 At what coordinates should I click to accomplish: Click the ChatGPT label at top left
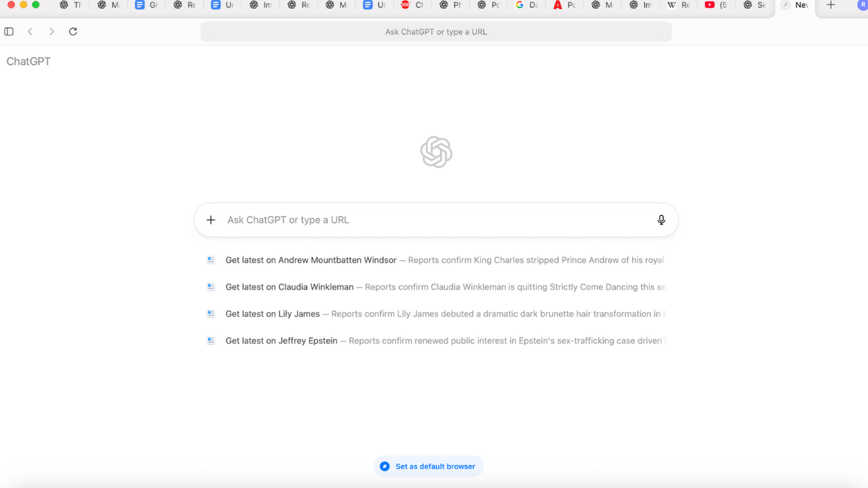28,62
